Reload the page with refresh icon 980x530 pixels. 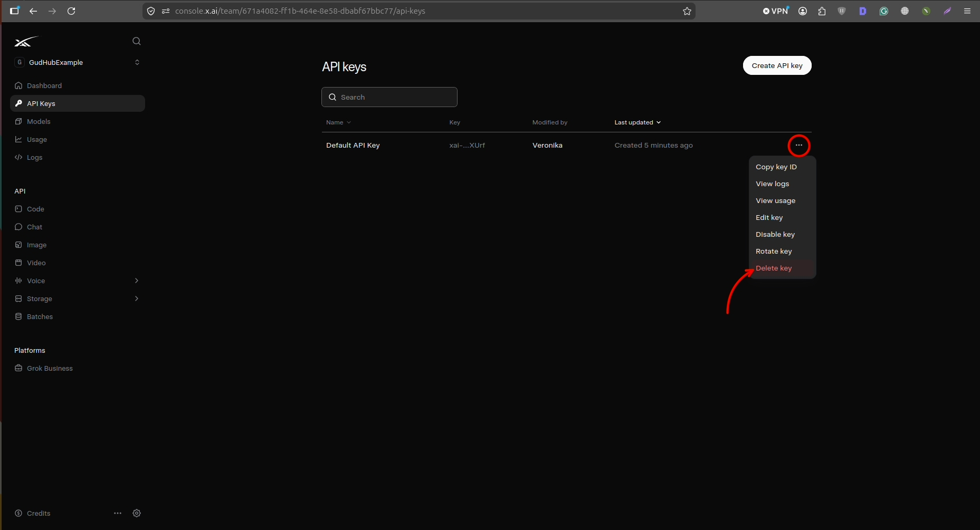pos(71,11)
